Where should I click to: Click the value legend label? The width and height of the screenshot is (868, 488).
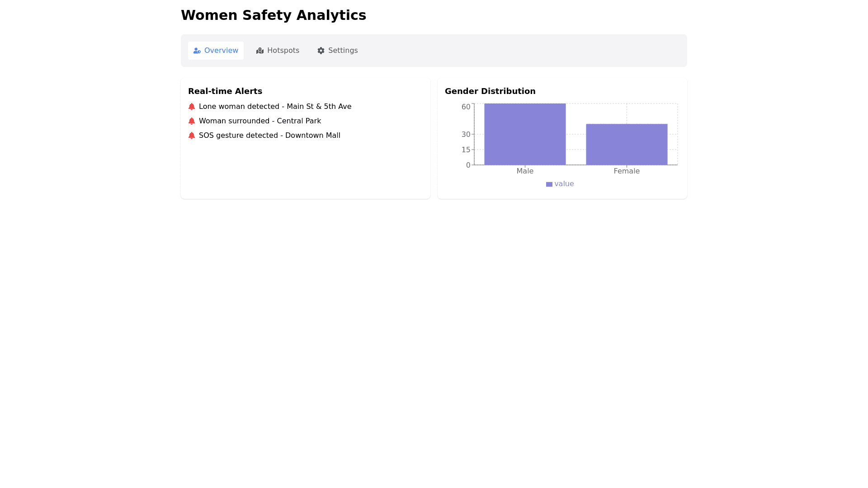pos(564,184)
